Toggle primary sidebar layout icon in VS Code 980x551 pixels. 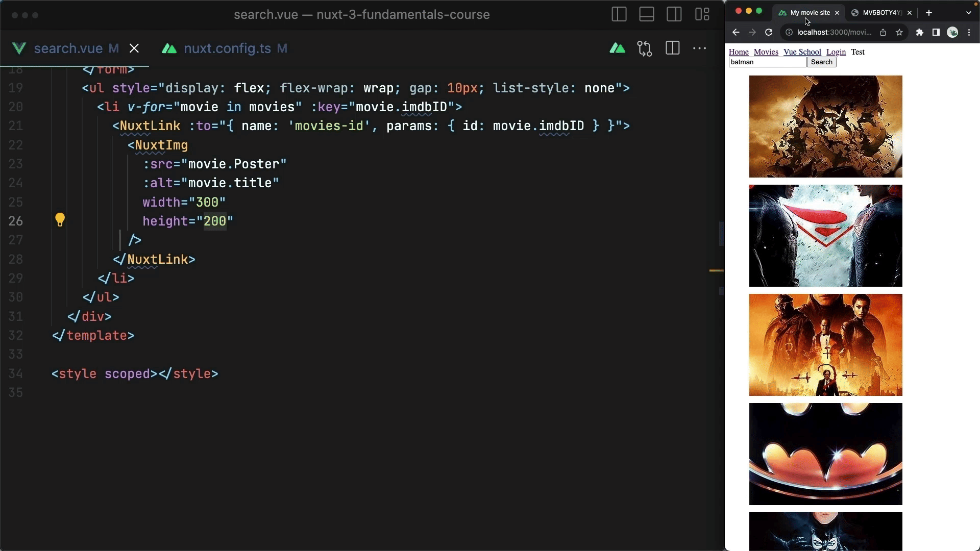point(619,14)
